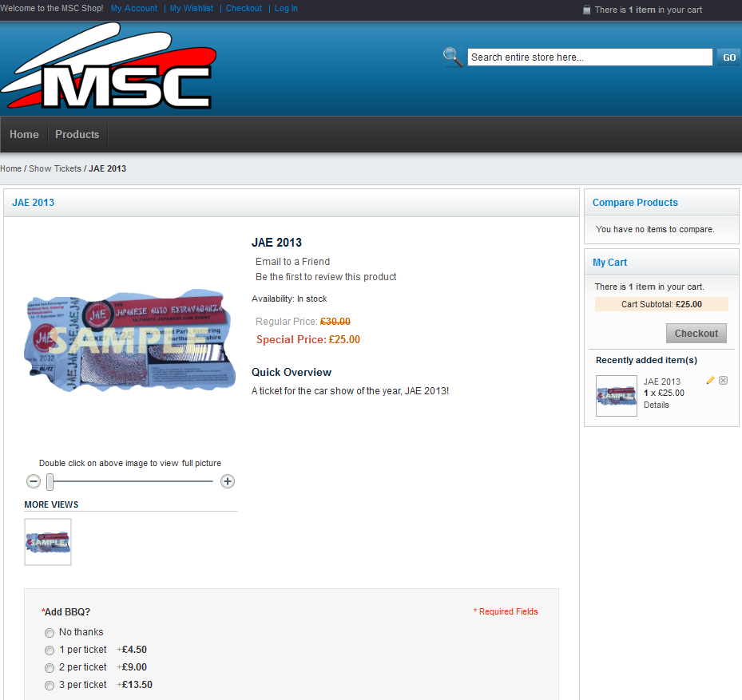The width and height of the screenshot is (742, 700).
Task: Click "Double click on above image" hint text
Action: [130, 463]
